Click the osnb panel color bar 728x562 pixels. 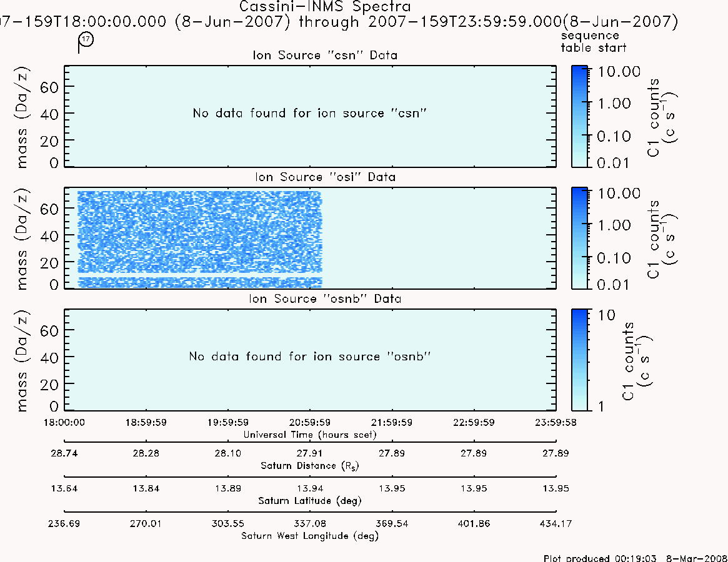tap(579, 360)
